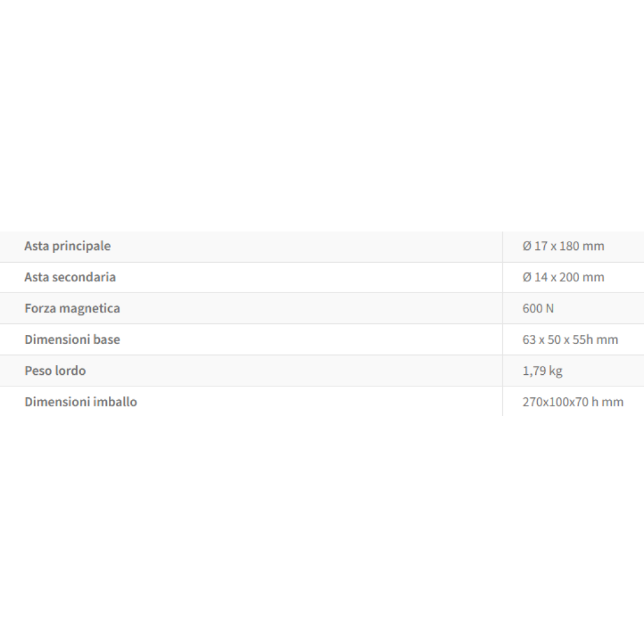Select the 'Ø 17 x 180 mm' value
This screenshot has width=644, height=644.
pyautogui.click(x=563, y=246)
